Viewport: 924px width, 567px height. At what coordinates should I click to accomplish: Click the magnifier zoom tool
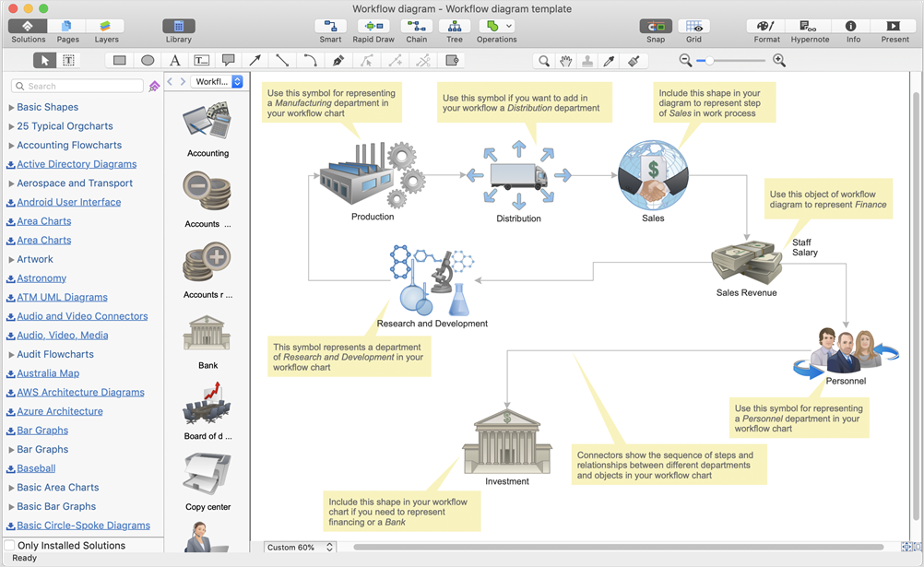544,61
